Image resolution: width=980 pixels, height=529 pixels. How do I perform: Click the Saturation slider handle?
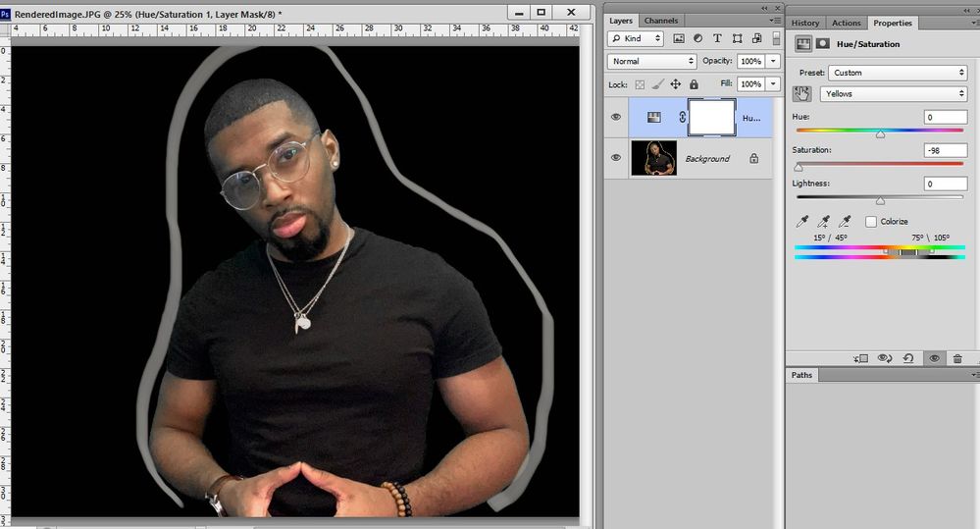(799, 168)
